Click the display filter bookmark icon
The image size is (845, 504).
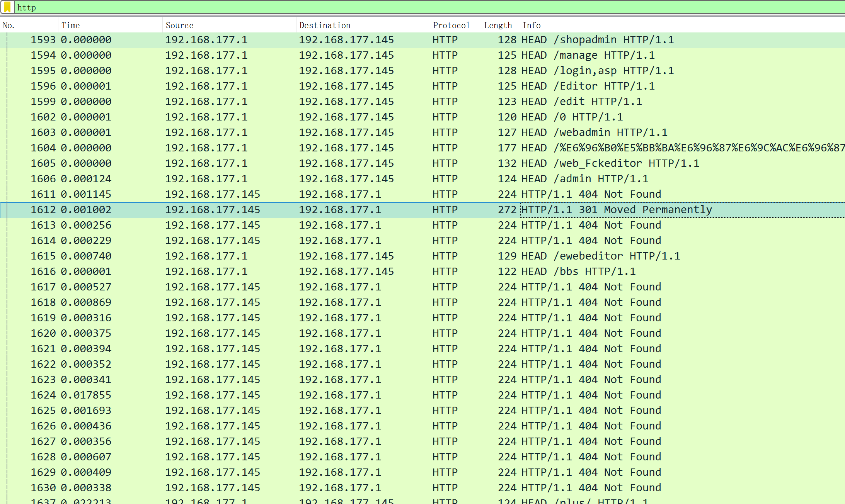click(7, 7)
